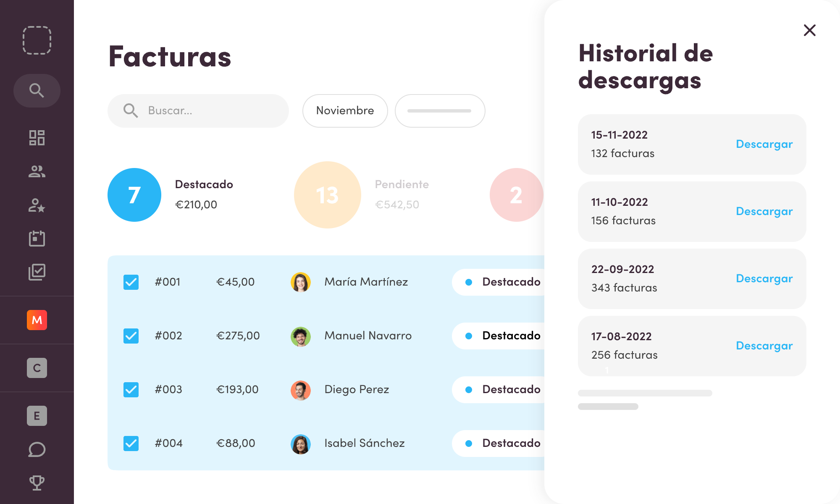Open the completed tasks icon in sidebar
The image size is (840, 504).
[x=37, y=272]
